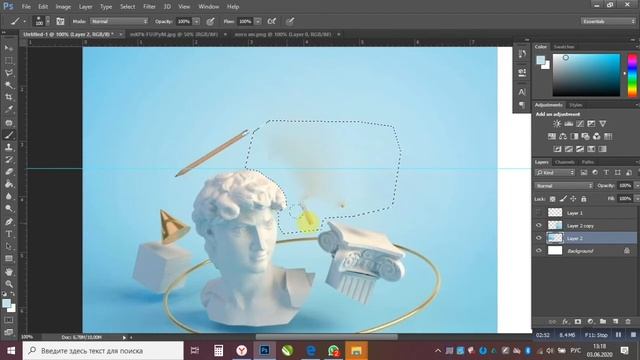Open the Flow slider arrow

point(258,21)
